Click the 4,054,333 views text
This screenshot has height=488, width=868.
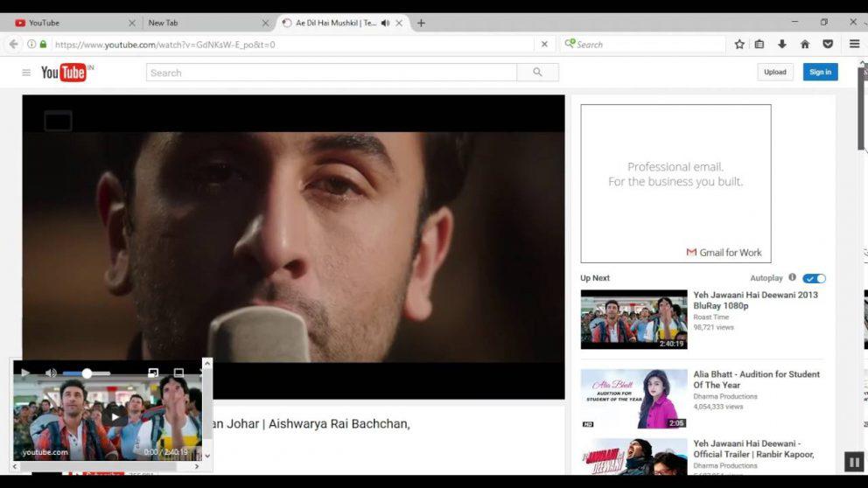[x=718, y=406]
